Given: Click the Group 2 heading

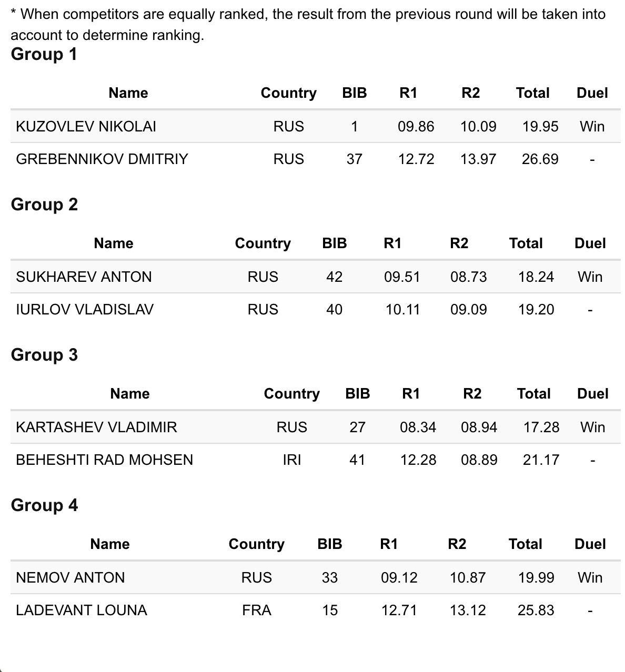Looking at the screenshot, I should point(44,205).
